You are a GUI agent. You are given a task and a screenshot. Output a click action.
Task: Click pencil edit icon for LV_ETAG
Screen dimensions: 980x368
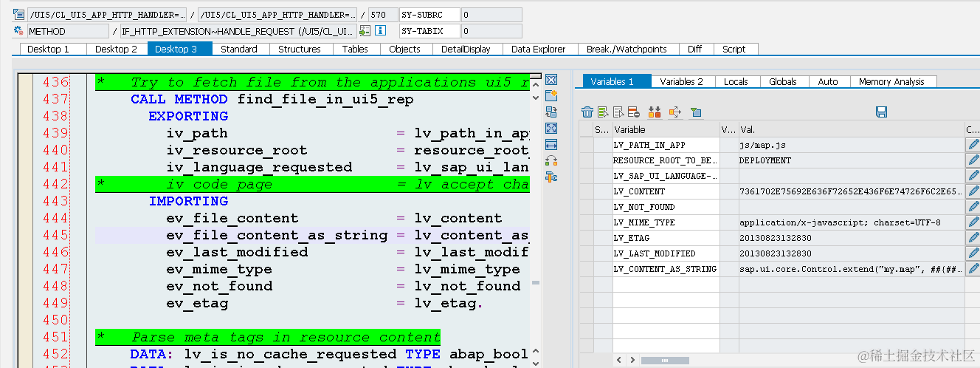[973, 238]
